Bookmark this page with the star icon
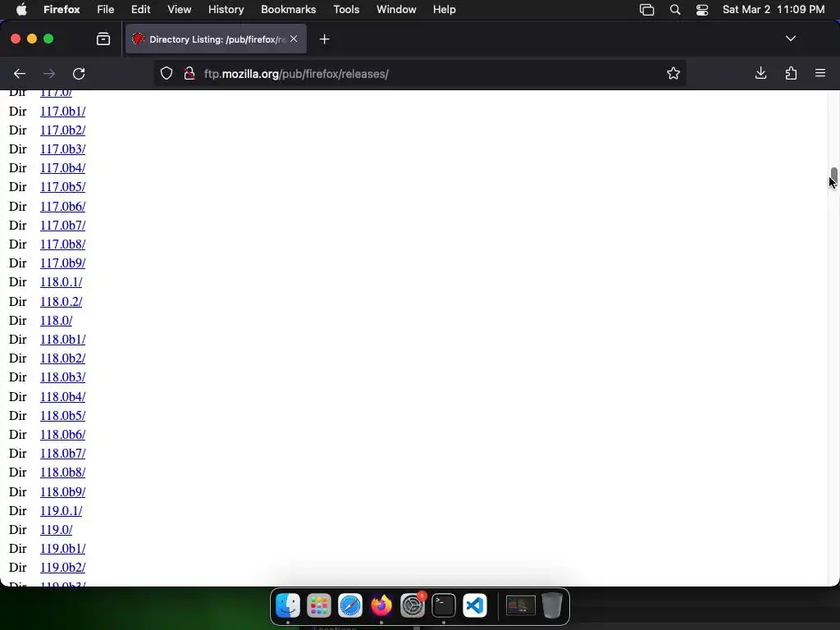This screenshot has width=840, height=630. click(x=673, y=73)
